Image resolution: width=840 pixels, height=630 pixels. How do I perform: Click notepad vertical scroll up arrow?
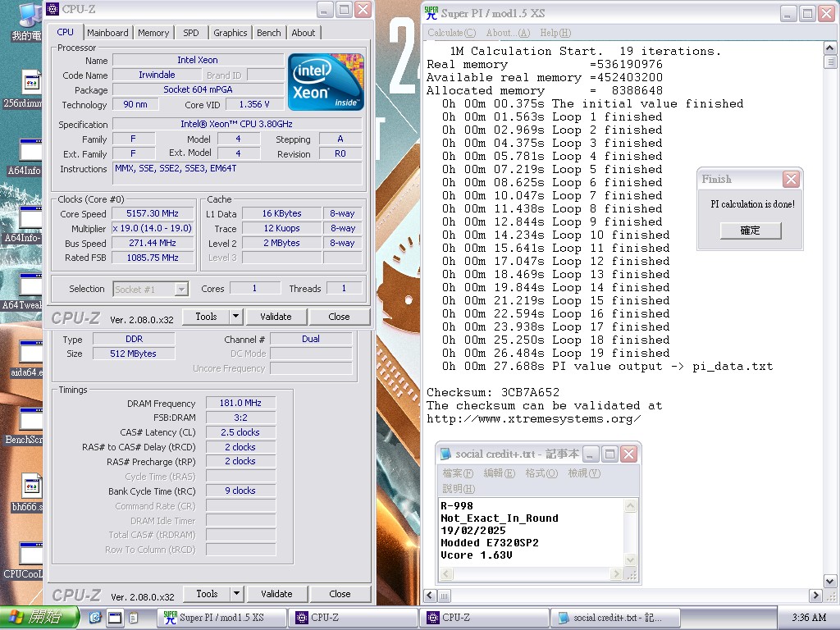[631, 505]
